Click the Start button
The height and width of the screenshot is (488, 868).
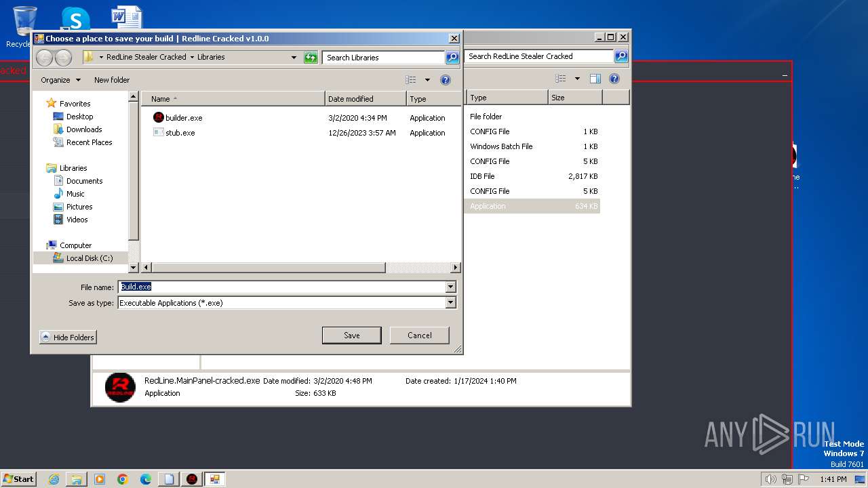click(x=18, y=479)
